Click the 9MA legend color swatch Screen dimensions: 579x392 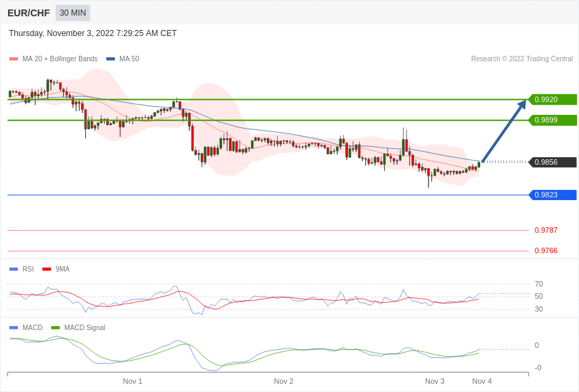[x=47, y=269]
